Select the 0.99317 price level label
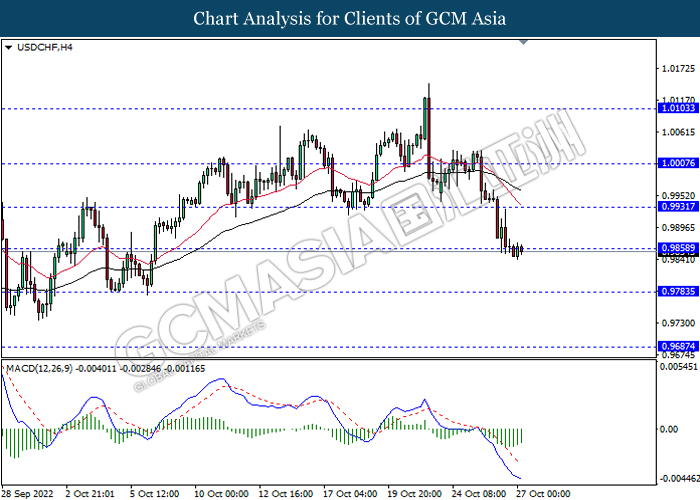700x500 pixels. (x=678, y=207)
